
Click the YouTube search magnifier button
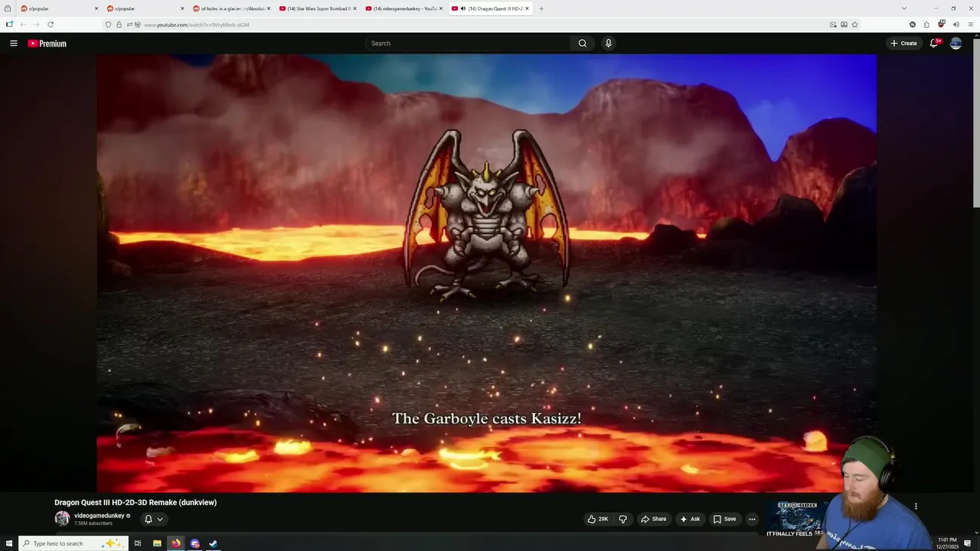[583, 44]
